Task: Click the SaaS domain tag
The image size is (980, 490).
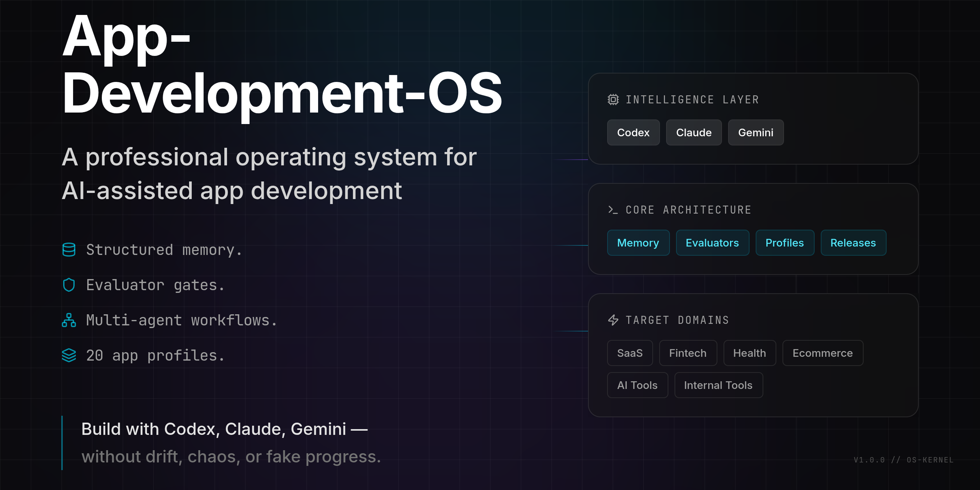Action: tap(630, 353)
